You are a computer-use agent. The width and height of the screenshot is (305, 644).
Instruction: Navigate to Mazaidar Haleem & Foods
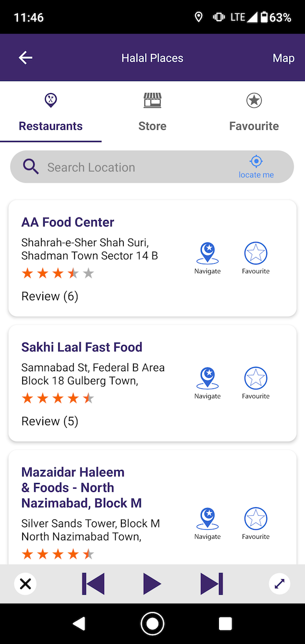coord(207,523)
